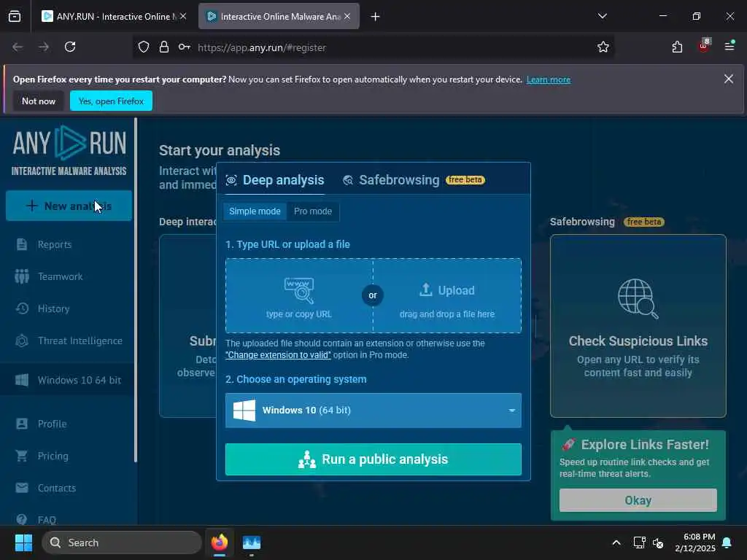Screen dimensions: 747x560
Task: Reload the page in Firefox
Action: [70, 47]
